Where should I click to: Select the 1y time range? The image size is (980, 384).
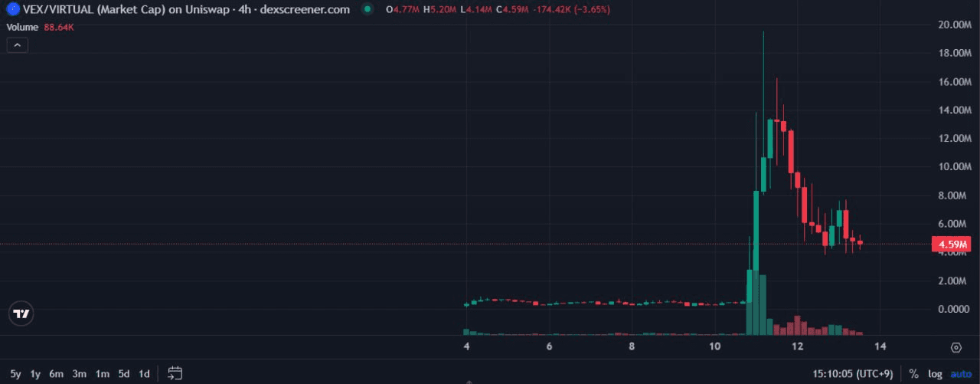coord(35,374)
